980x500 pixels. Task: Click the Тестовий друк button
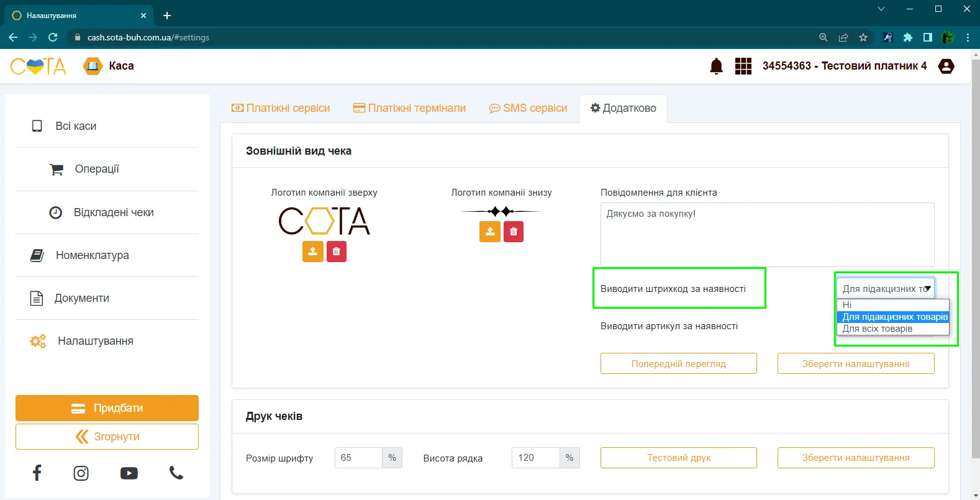click(679, 458)
